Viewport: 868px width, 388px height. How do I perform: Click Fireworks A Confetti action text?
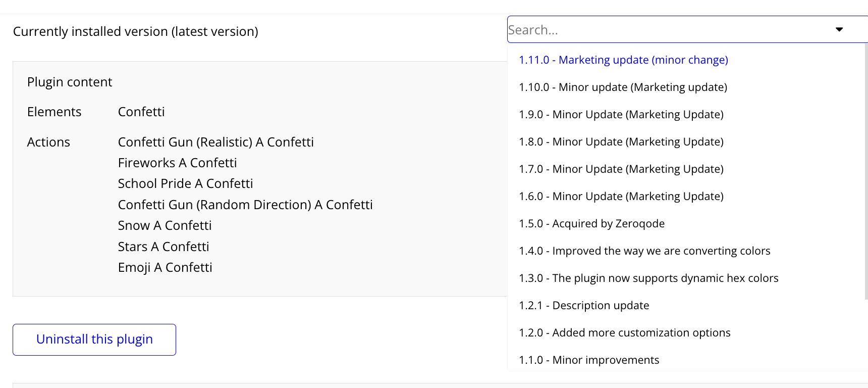coord(177,163)
